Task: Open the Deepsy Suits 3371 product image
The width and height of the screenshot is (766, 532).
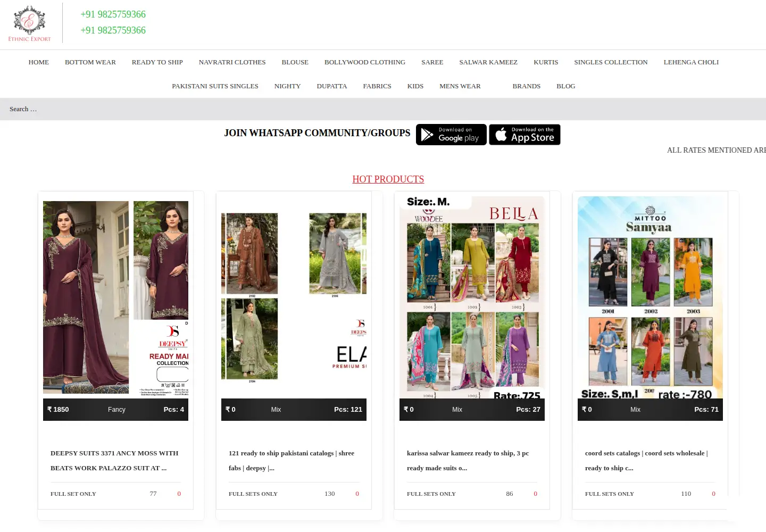Action: (x=115, y=297)
